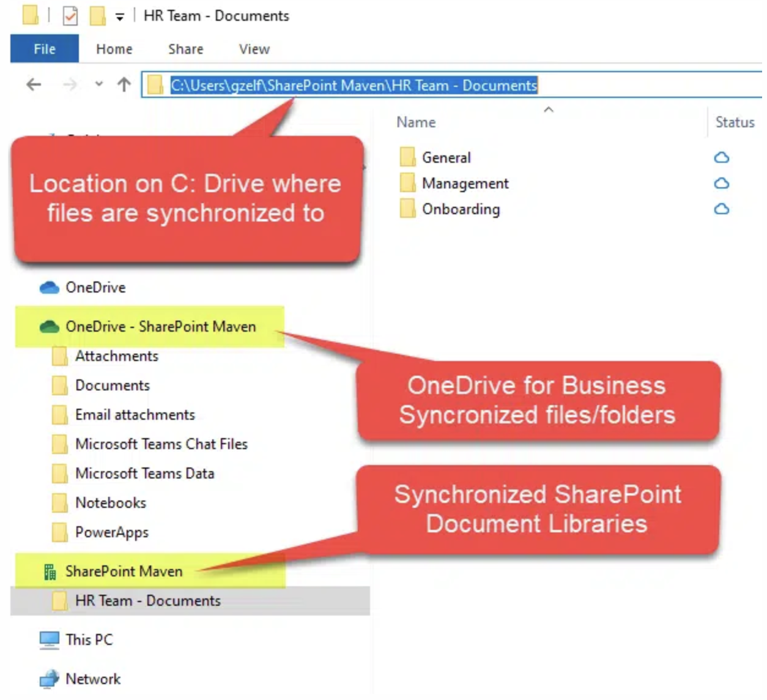Select Network in navigation pane
The image size is (767, 700).
click(x=92, y=679)
